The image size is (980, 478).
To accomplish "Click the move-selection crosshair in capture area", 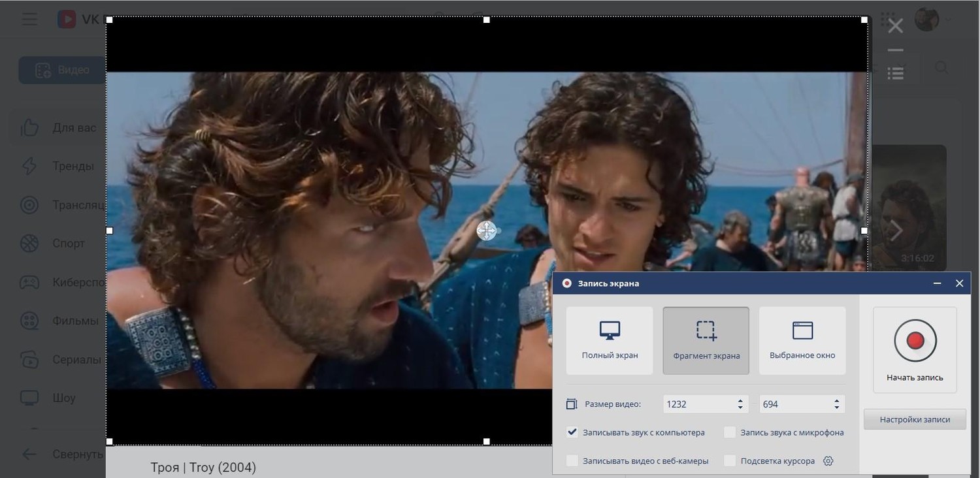I will click(x=486, y=231).
